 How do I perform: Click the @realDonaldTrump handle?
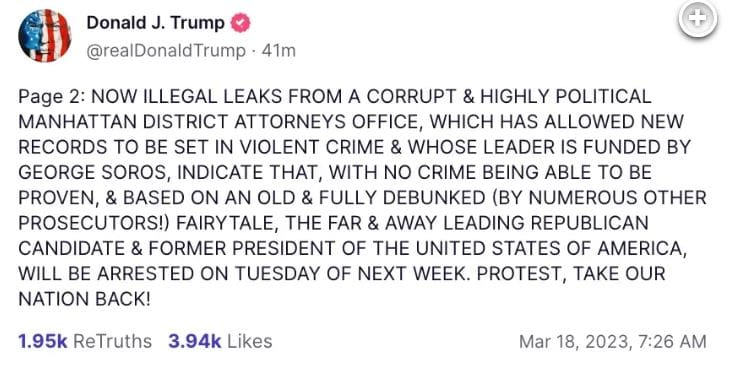pos(166,51)
